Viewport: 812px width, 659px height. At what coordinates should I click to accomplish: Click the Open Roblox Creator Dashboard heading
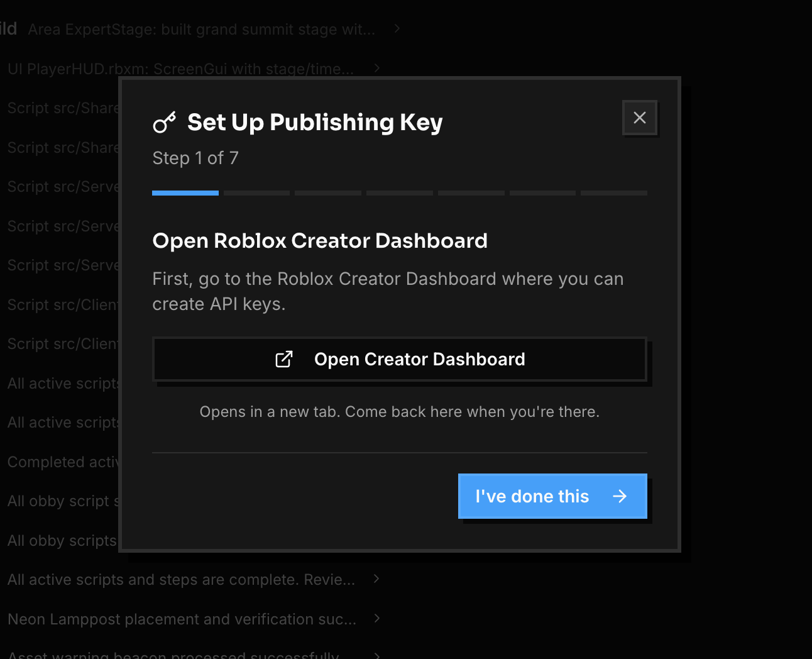[320, 241]
